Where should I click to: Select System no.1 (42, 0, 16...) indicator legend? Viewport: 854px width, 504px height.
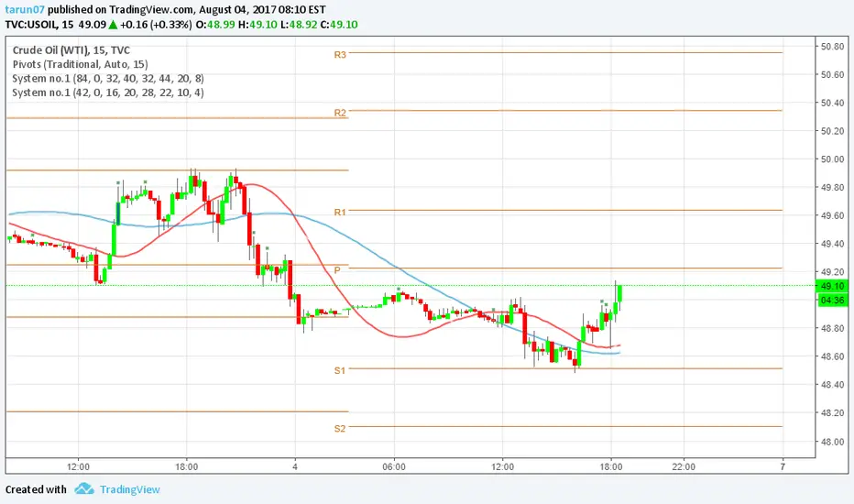tap(108, 93)
